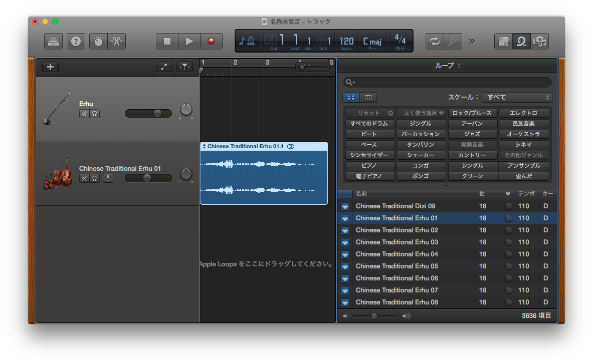Open the Library drawer icon
The width and height of the screenshot is (593, 364).
[53, 41]
